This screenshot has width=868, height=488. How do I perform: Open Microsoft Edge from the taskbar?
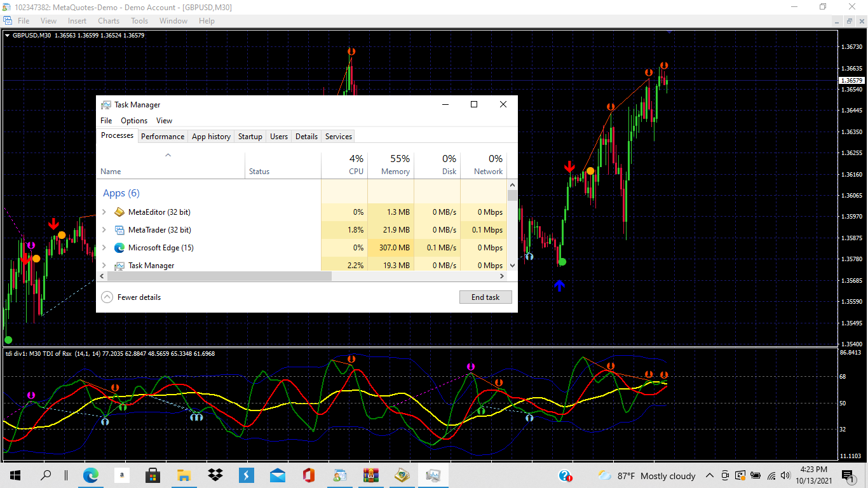coord(91,475)
